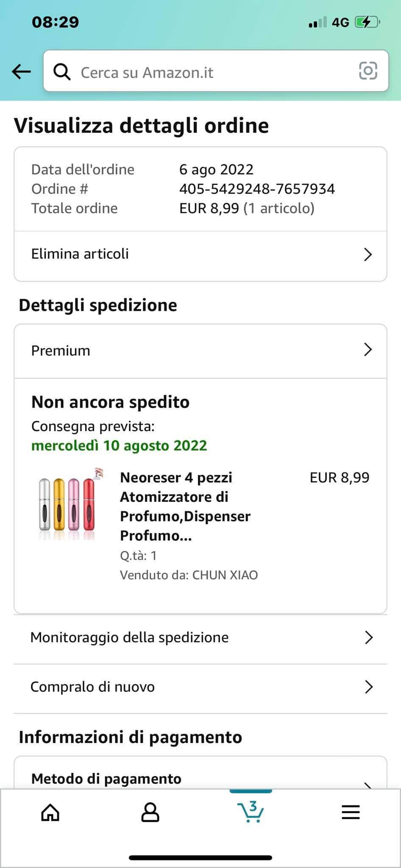Go to Home via house icon
This screenshot has width=401, height=868.
pyautogui.click(x=50, y=812)
